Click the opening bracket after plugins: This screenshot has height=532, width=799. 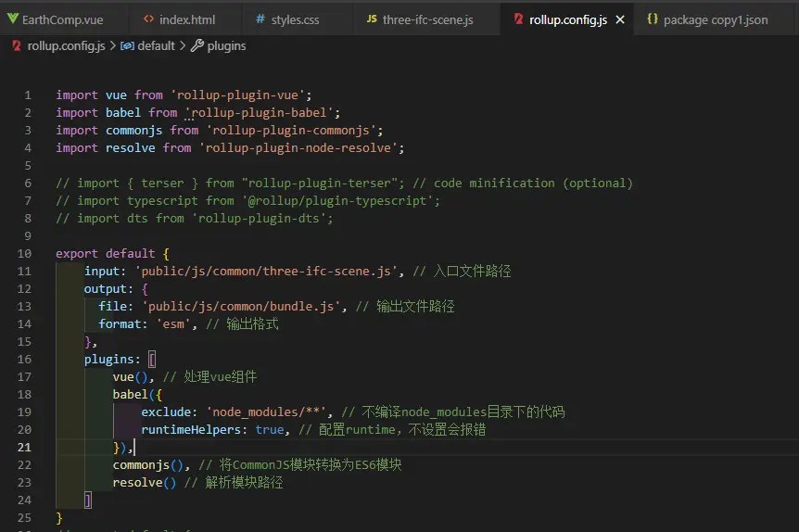[152, 360]
